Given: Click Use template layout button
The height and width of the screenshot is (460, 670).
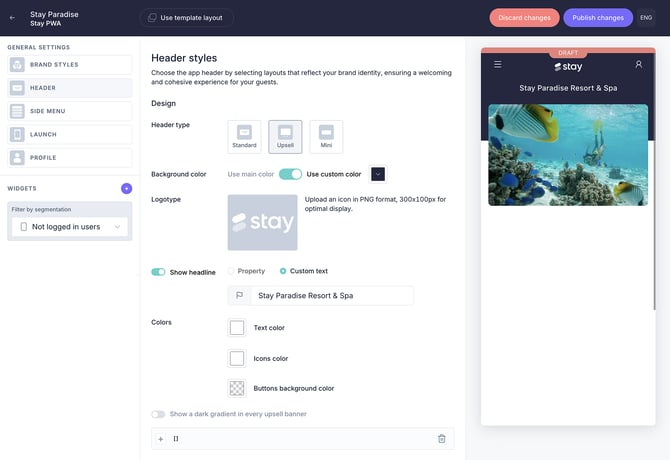Looking at the screenshot, I should click(186, 18).
